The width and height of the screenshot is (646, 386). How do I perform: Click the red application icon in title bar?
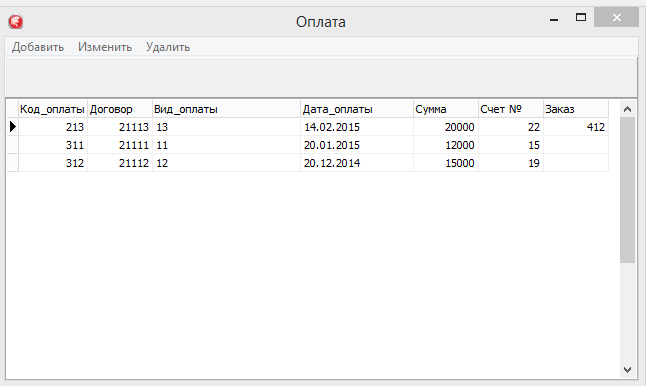coord(16,21)
